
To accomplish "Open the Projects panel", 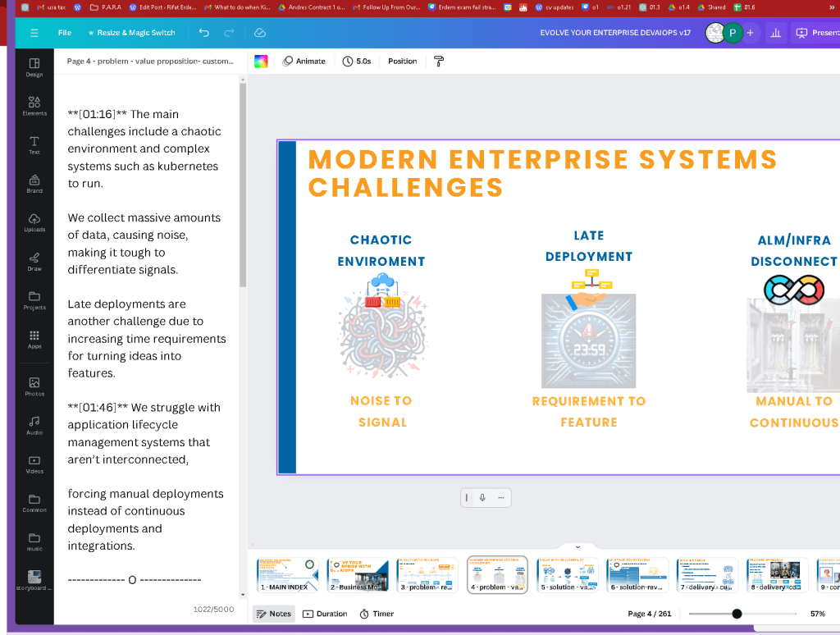I will click(x=34, y=300).
